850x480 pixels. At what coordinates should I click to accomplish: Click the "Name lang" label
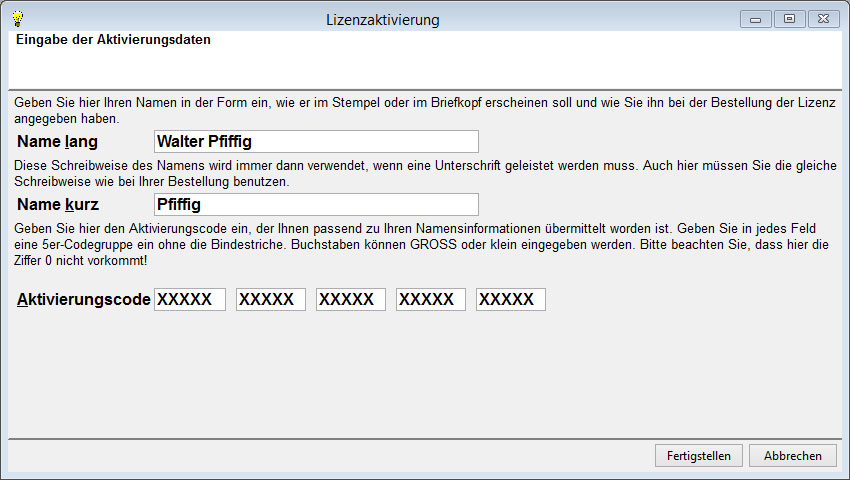58,142
